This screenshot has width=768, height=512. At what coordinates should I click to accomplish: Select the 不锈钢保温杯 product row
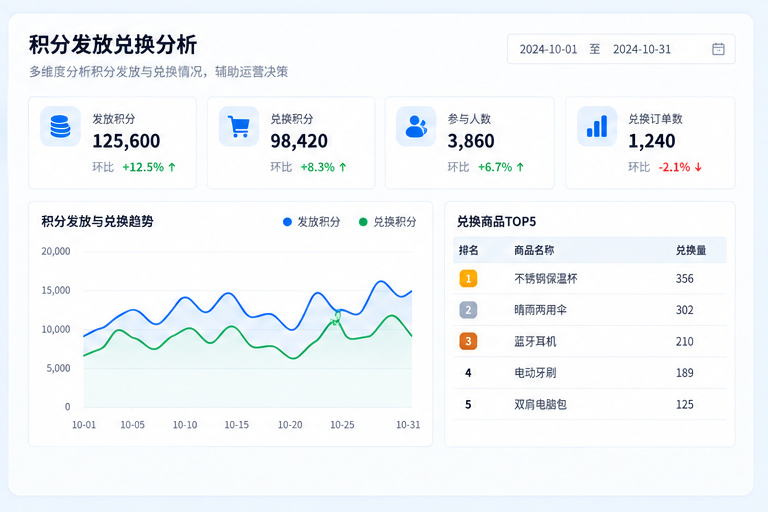(x=590, y=279)
